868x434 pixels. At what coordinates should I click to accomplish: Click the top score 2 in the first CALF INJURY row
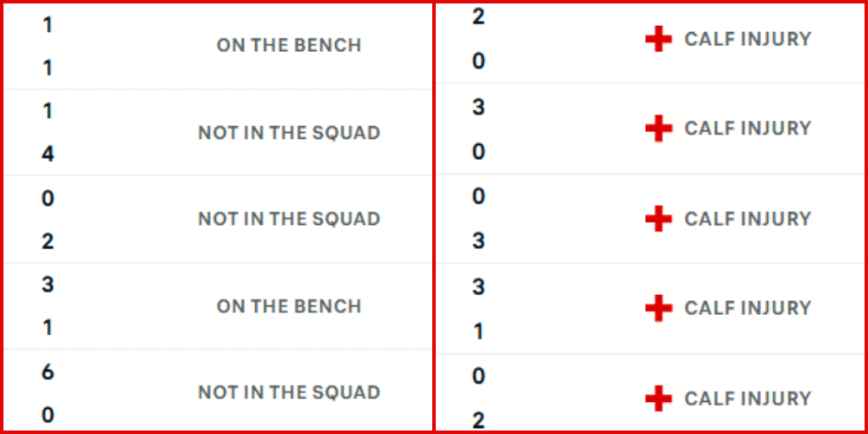(x=478, y=17)
